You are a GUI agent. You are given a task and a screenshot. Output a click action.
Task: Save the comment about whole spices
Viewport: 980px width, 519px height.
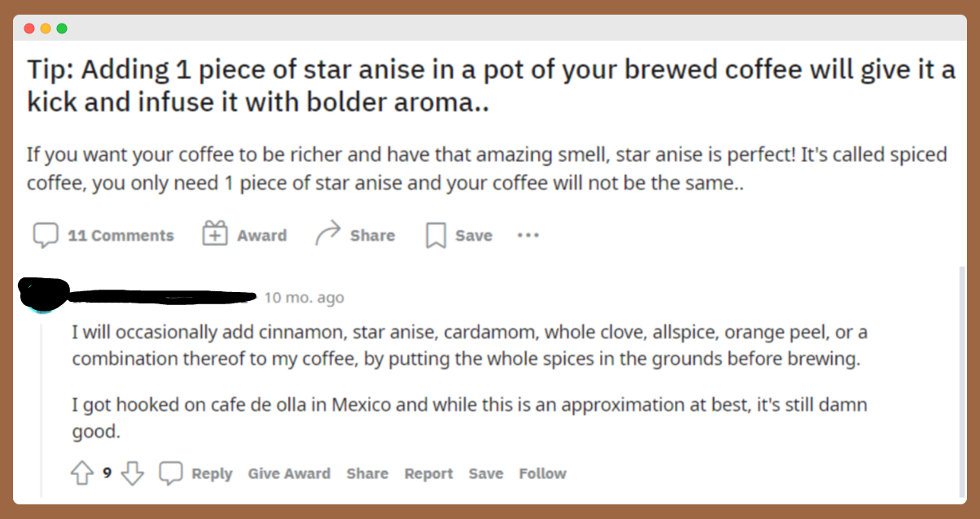coord(486,473)
